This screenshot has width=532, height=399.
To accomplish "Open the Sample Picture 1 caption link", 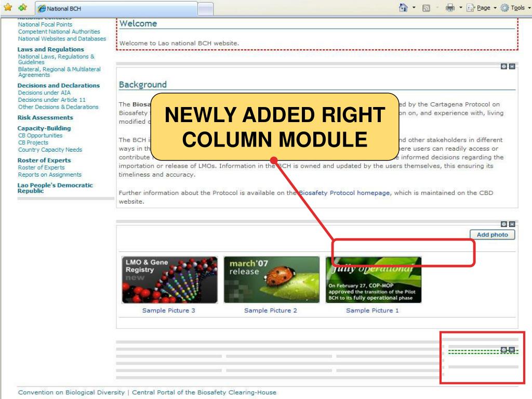I will tap(372, 311).
